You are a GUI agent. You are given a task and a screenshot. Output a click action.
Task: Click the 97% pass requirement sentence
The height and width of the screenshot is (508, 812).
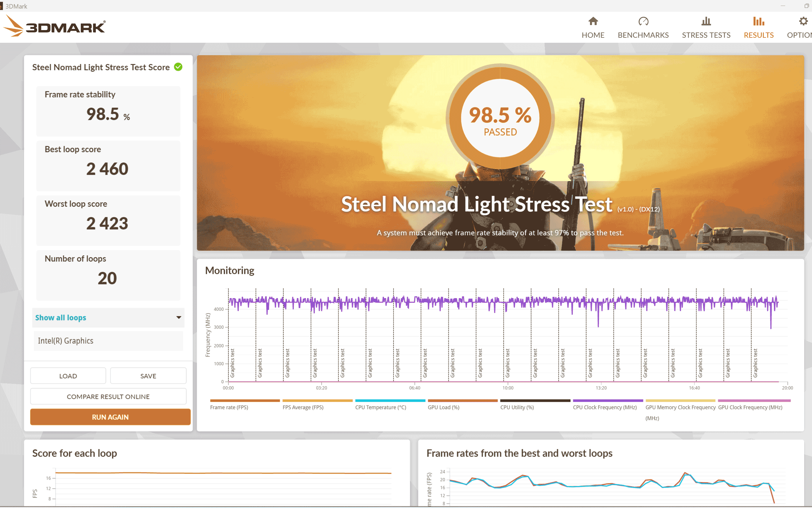(500, 233)
